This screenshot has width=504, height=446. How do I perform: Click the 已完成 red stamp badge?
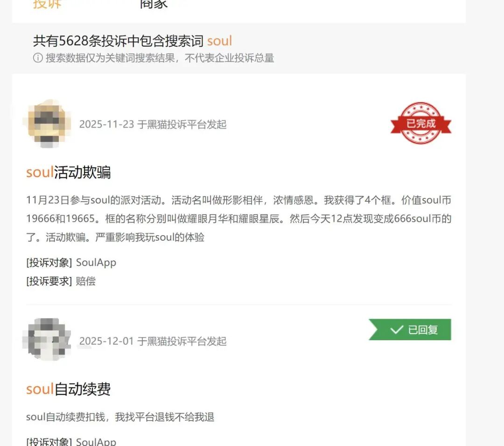tap(421, 123)
